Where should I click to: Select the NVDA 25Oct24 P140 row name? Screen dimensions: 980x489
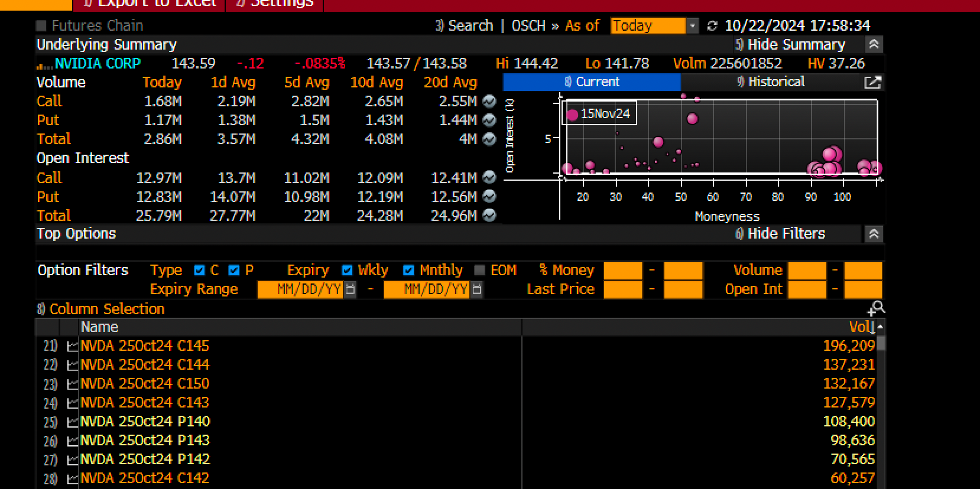[145, 422]
